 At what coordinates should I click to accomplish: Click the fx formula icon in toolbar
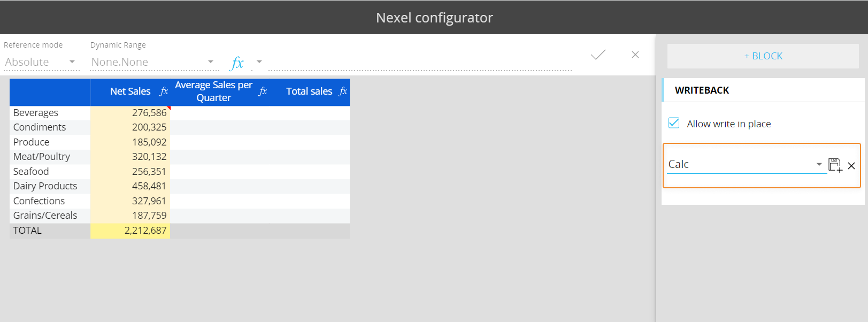(237, 63)
